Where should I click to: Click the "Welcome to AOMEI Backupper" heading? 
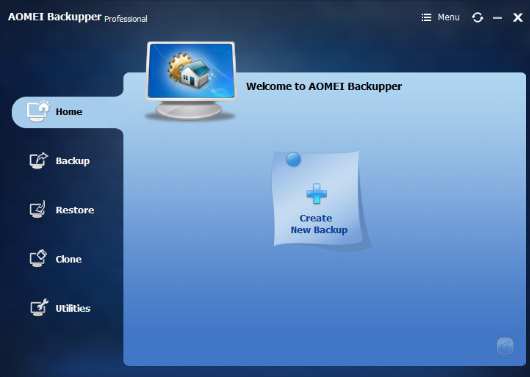click(x=324, y=87)
